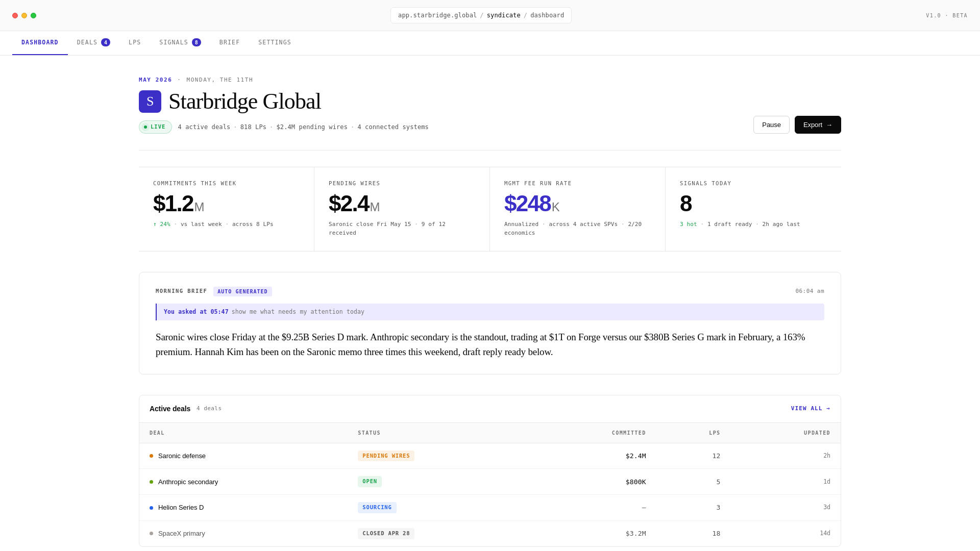Click the Deals tab count badge 4
This screenshot has height=551, width=980.
106,42
